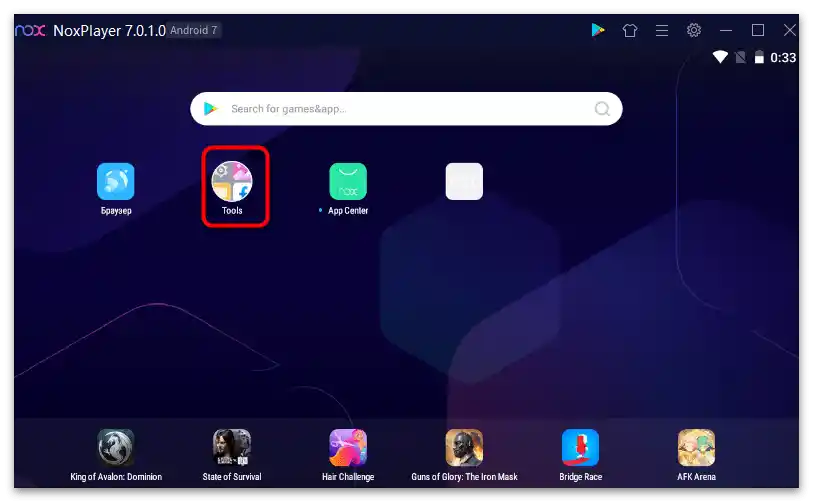Viewport: 813px width, 502px height.
Task: Open NoxPlayer settings gear
Action: 694,30
